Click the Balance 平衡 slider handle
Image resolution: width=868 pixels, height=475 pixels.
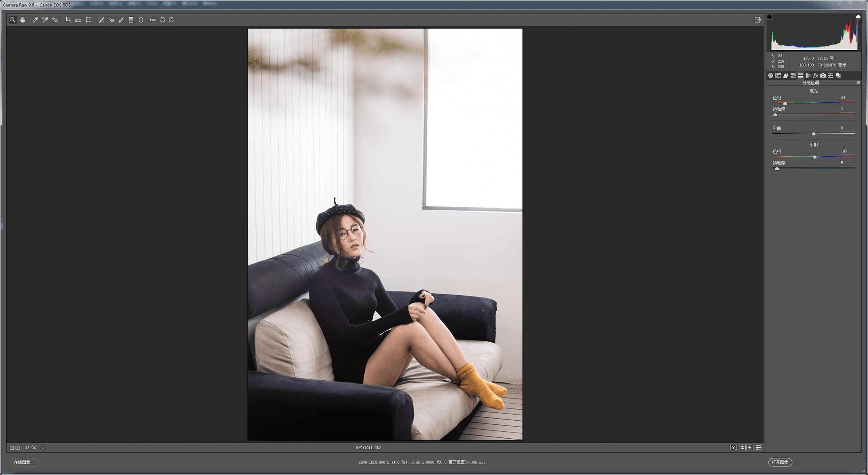coord(814,134)
